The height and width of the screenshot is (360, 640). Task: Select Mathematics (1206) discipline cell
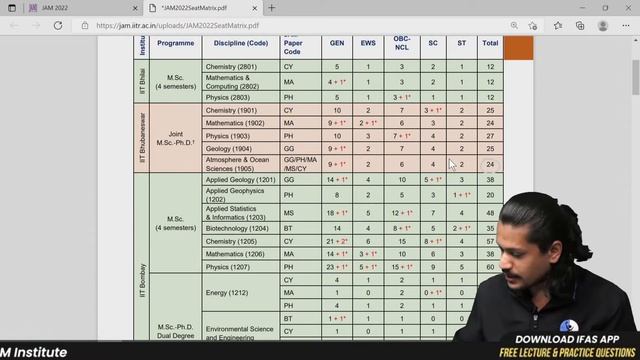click(241, 254)
